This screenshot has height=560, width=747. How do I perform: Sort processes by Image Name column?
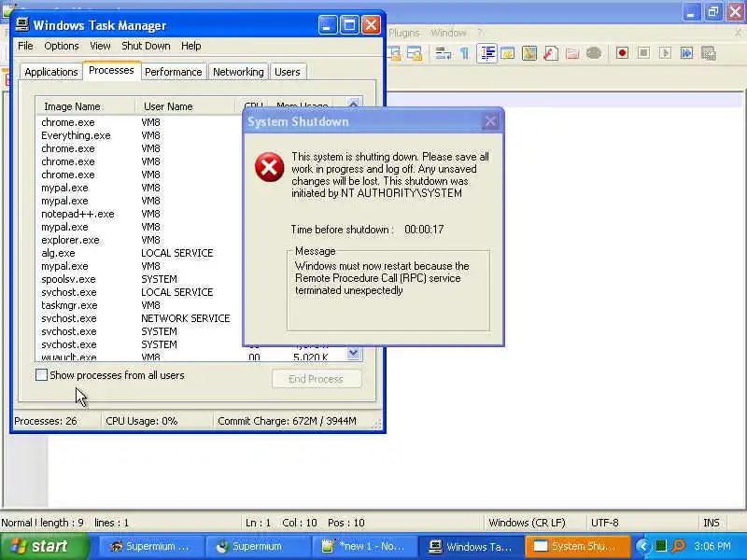86,106
